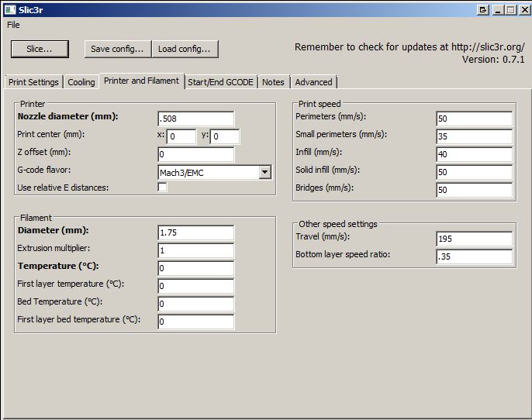
Task: Open the File menu
Action: coord(13,25)
